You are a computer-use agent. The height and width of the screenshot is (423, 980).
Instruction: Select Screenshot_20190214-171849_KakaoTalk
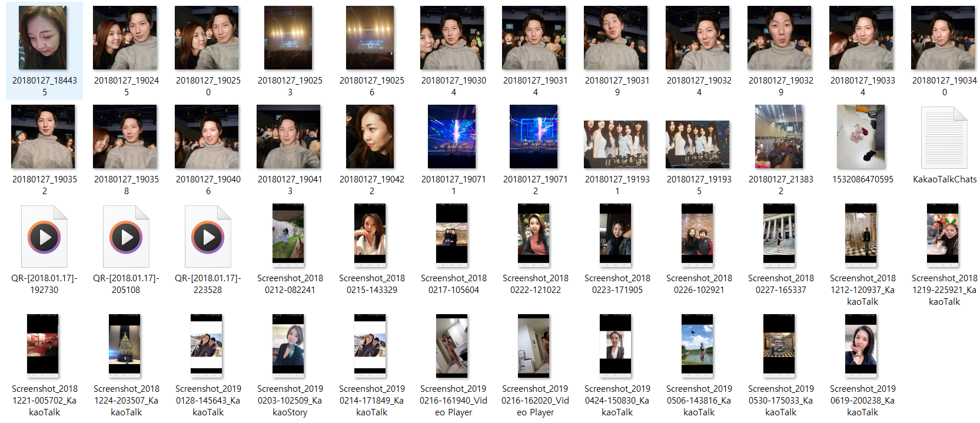coord(370,346)
